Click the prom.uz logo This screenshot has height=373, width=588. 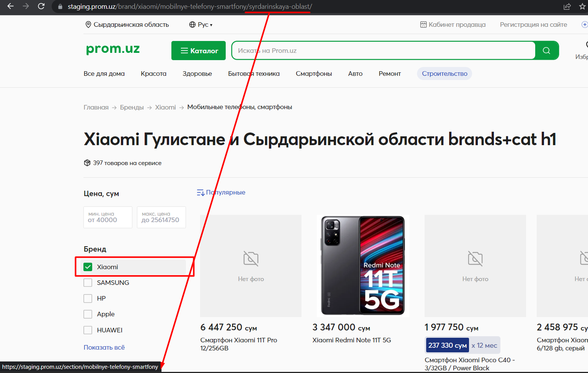tap(113, 49)
